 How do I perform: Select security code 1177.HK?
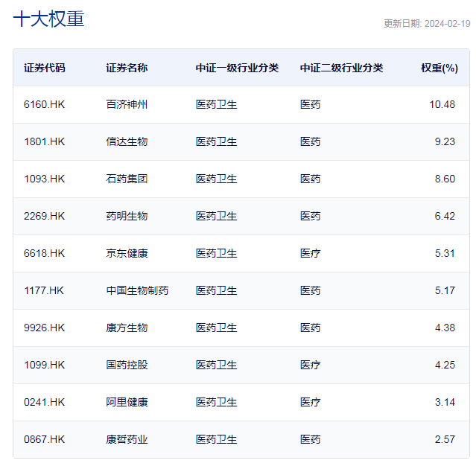(x=44, y=290)
